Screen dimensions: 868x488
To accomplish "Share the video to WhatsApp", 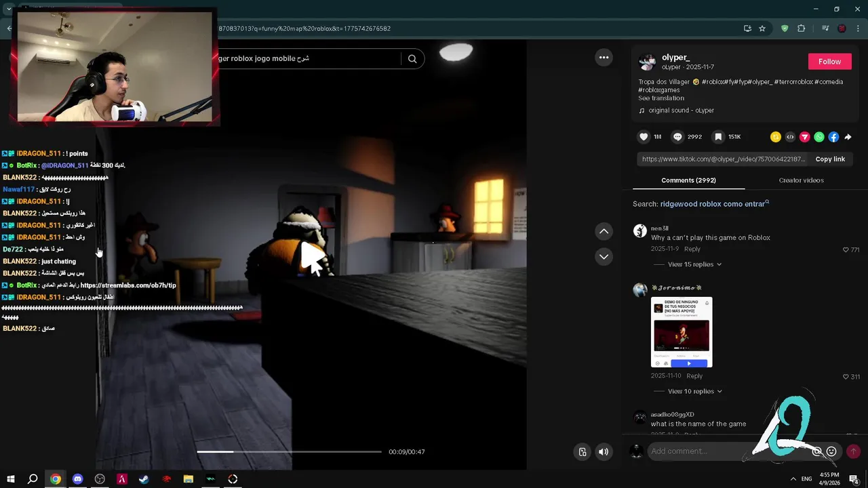I will click(819, 137).
